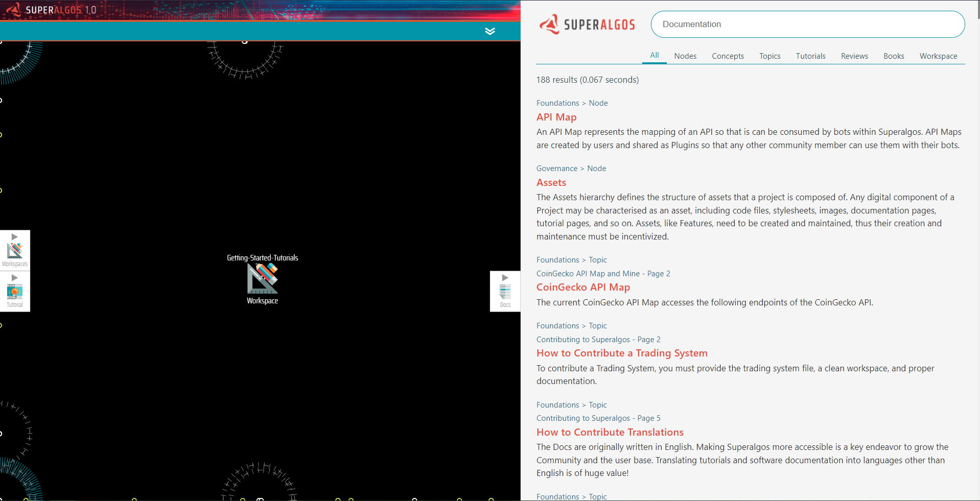This screenshot has width=980, height=501.
Task: Switch to the Reviews tab
Action: click(x=854, y=56)
